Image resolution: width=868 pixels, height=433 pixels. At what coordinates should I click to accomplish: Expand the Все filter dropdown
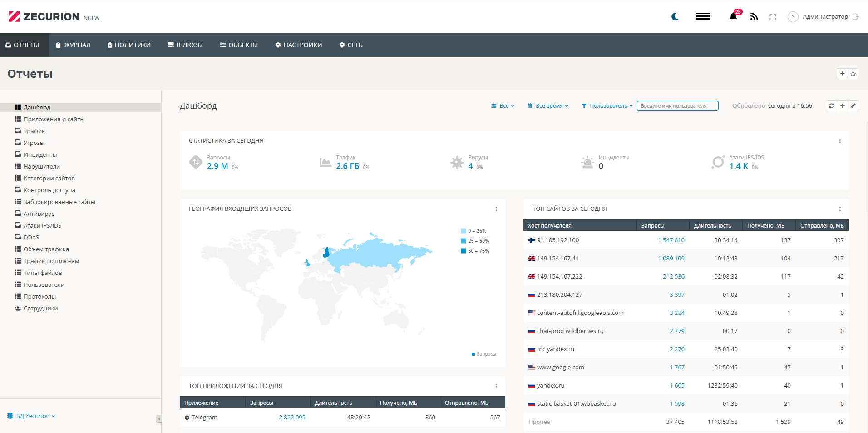[x=503, y=106]
